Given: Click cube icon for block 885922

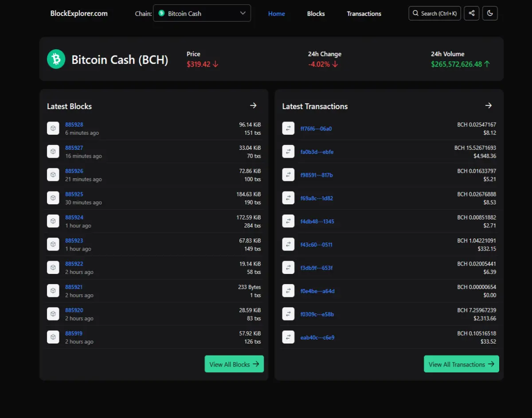Looking at the screenshot, I should tap(53, 267).
